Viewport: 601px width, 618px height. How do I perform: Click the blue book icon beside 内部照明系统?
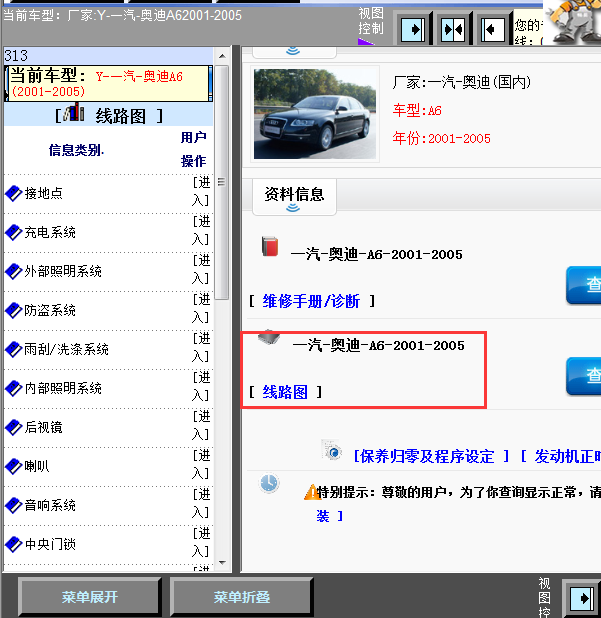13,388
